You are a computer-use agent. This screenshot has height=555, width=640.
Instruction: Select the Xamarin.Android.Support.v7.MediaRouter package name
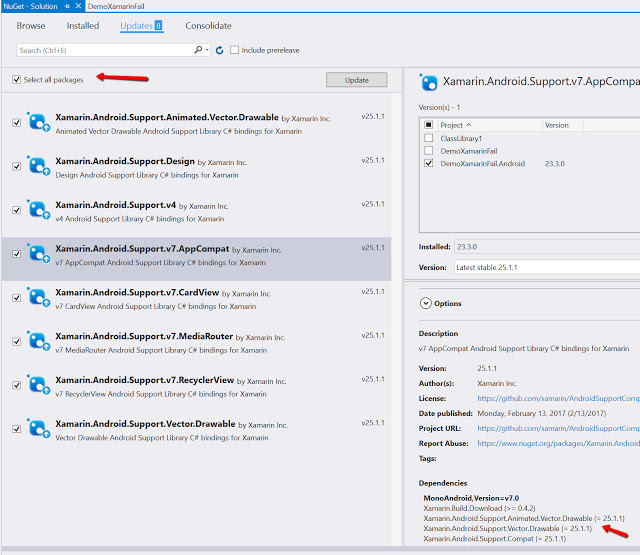pyautogui.click(x=144, y=336)
